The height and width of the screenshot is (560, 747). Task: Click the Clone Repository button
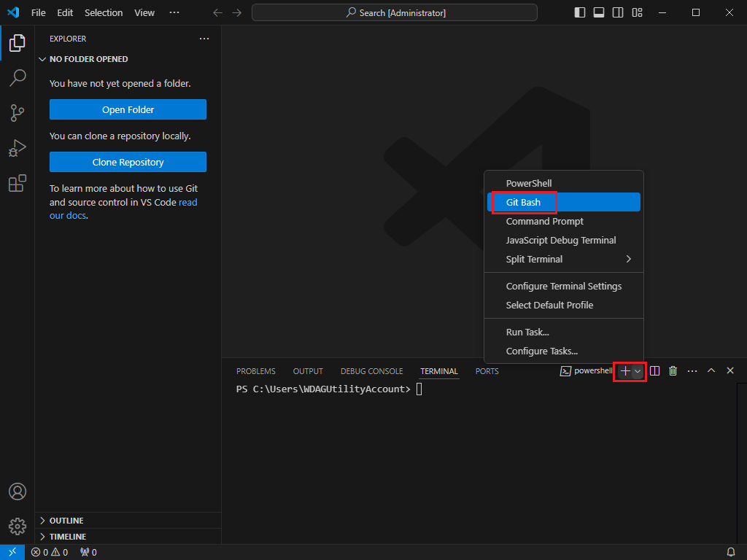(x=128, y=162)
